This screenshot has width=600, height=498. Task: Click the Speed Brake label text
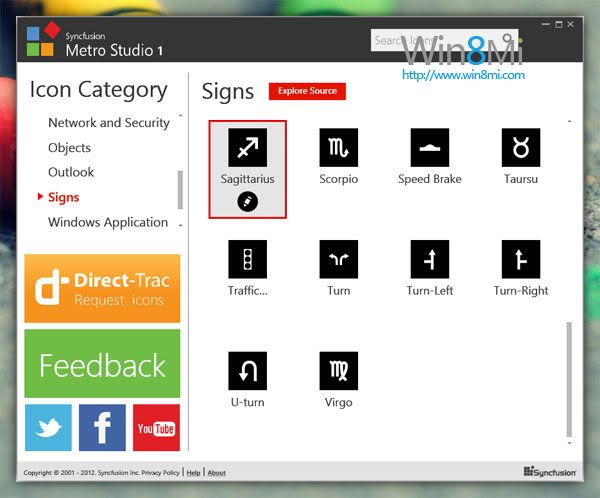tap(430, 179)
